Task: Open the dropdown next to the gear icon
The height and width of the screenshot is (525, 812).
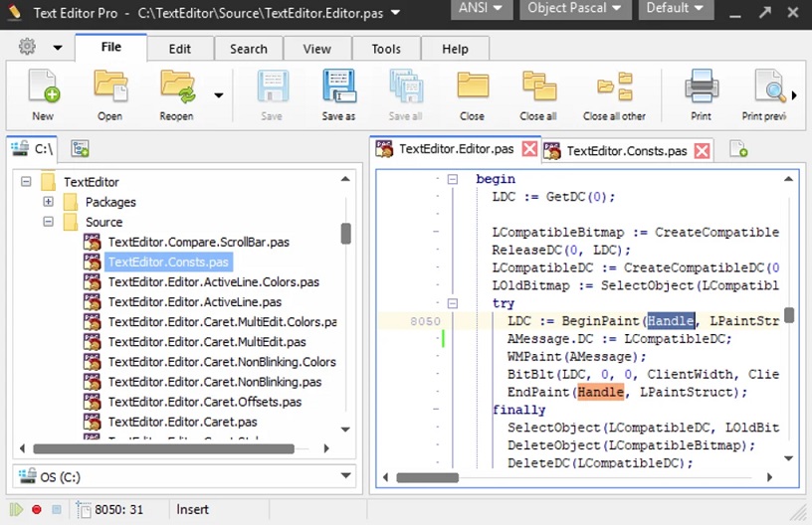Action: 58,48
